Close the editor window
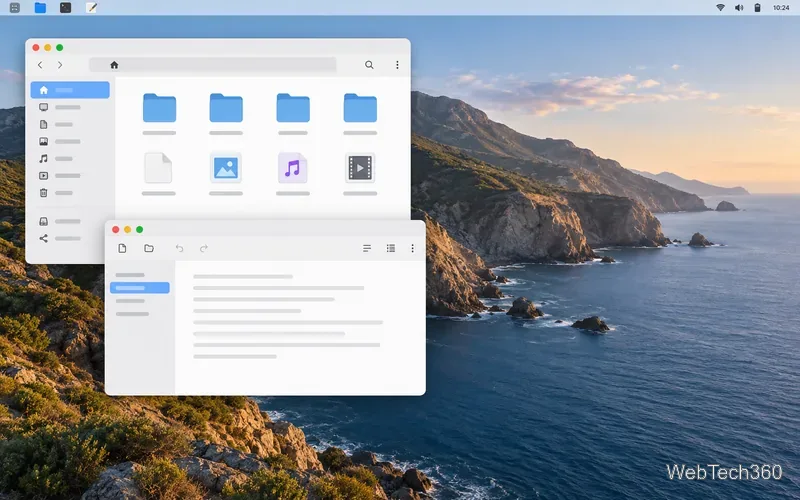Screen dimensions: 800x500 tap(116, 230)
